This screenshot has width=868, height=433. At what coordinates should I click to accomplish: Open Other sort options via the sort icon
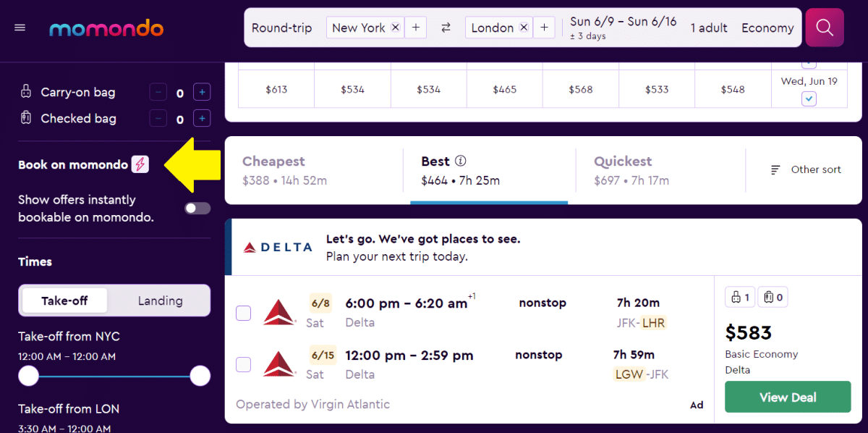tap(775, 169)
